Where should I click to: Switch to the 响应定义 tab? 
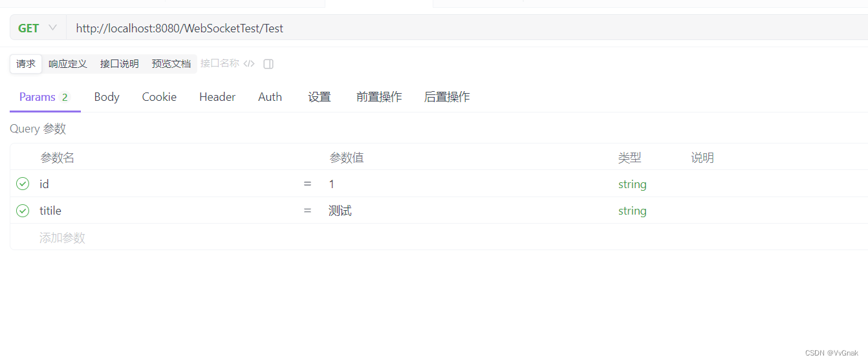68,63
